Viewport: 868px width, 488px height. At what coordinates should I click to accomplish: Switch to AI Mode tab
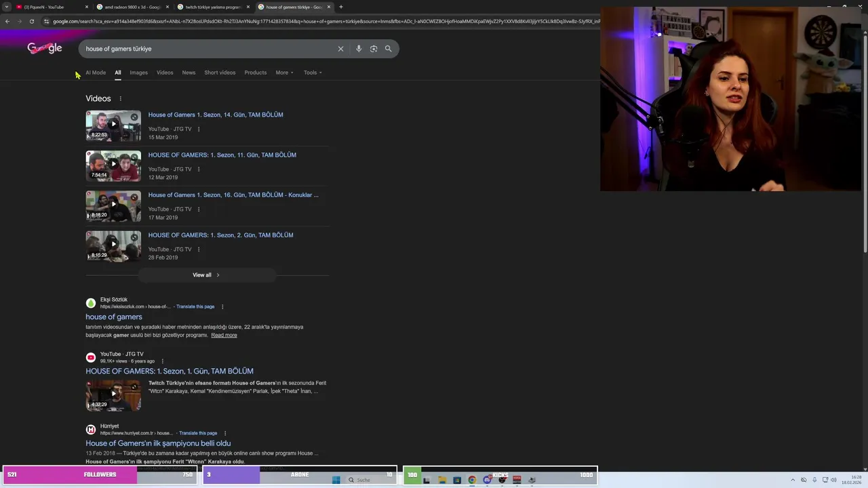click(x=96, y=73)
